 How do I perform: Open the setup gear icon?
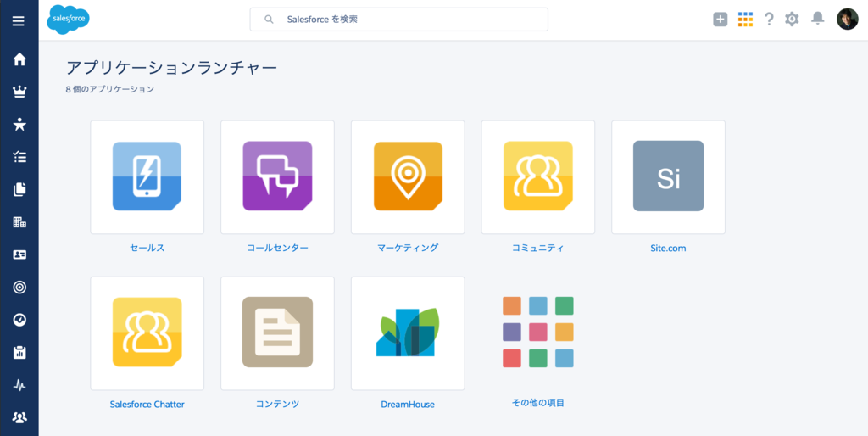point(793,20)
